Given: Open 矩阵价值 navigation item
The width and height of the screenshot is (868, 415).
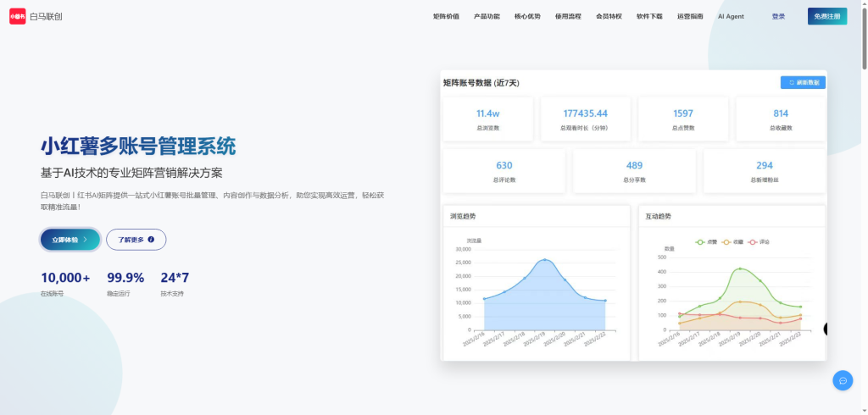Looking at the screenshot, I should [446, 17].
